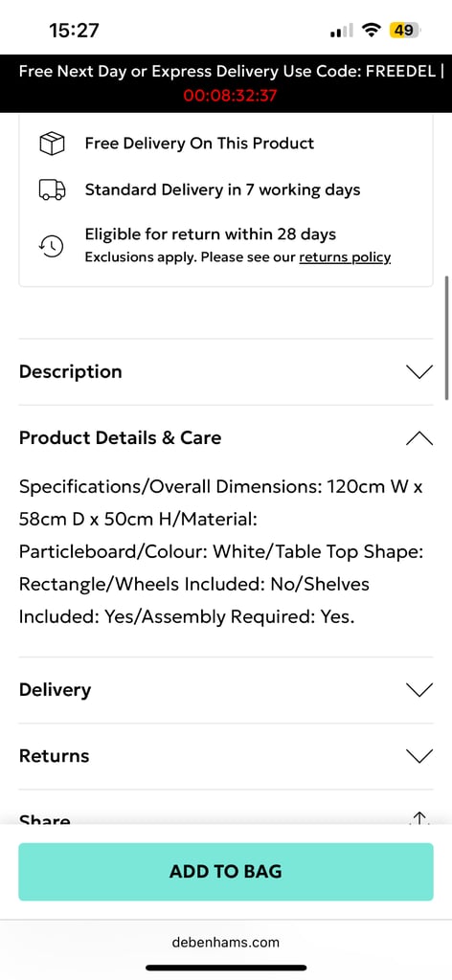Open the Returns section heading
This screenshot has width=452, height=980.
coord(55,756)
